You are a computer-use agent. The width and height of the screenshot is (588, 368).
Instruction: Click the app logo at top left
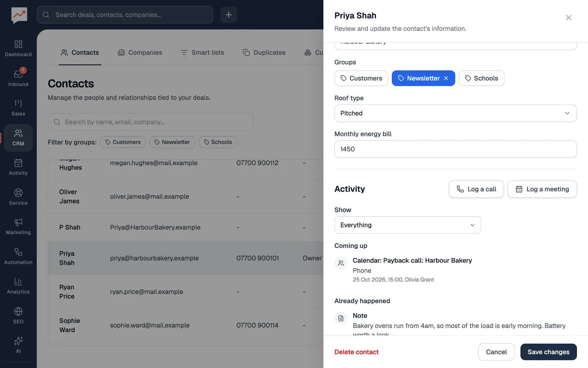click(19, 15)
